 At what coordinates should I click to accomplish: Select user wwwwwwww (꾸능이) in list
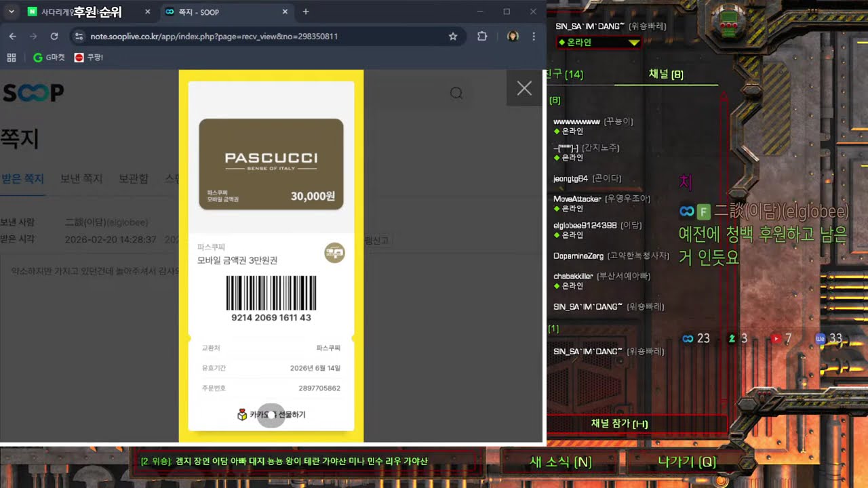pyautogui.click(x=593, y=121)
